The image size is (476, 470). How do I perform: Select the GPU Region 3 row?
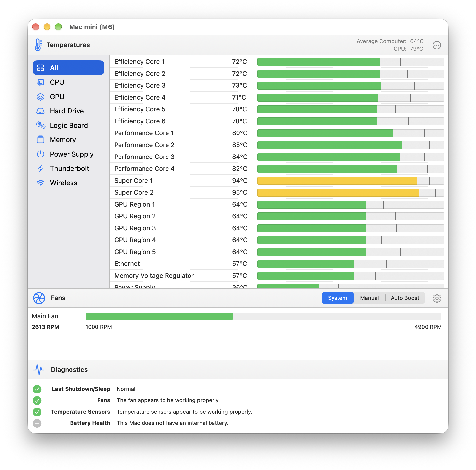(279, 228)
